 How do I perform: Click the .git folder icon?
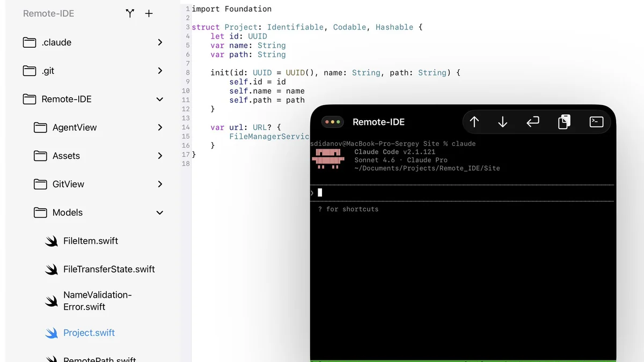coord(30,71)
